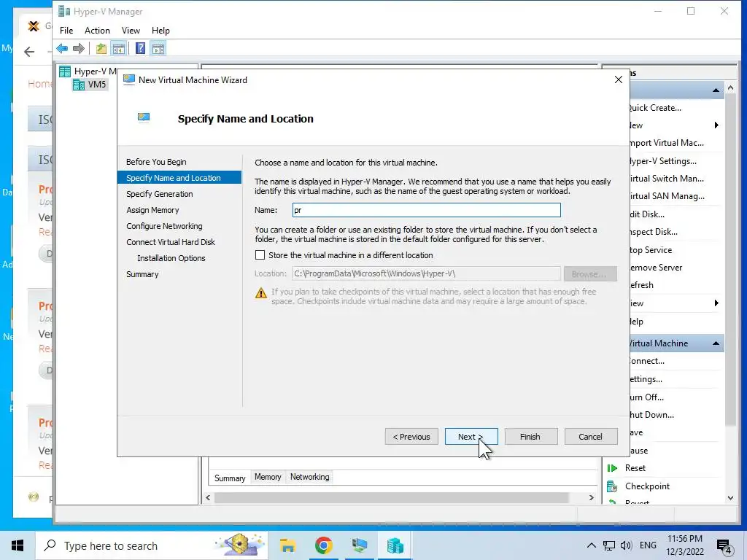Click Inspect Disk action
Image resolution: width=747 pixels, height=560 pixels.
[653, 232]
